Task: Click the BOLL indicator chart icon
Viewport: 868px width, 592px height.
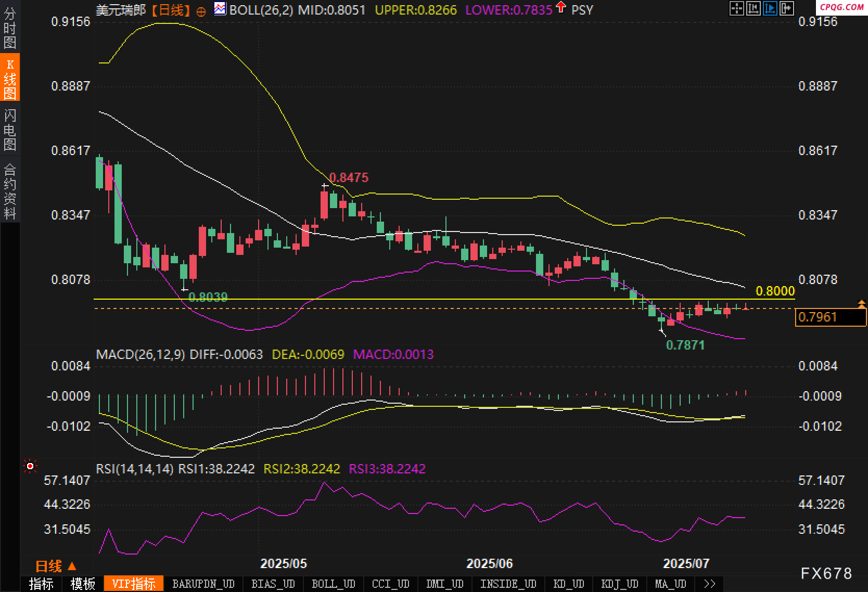Action: point(220,9)
